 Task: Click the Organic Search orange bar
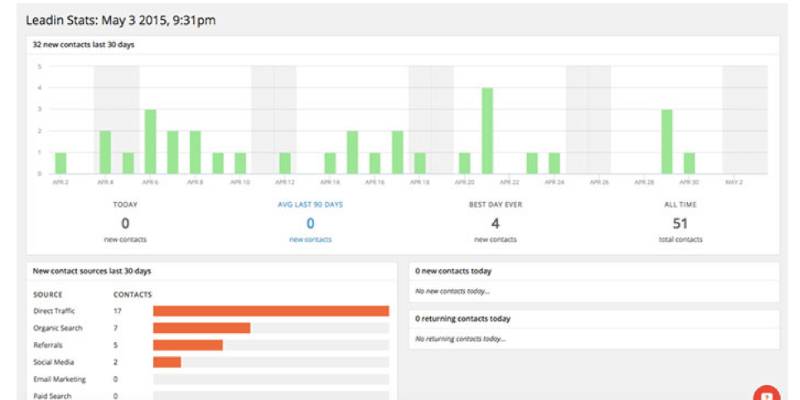[202, 328]
